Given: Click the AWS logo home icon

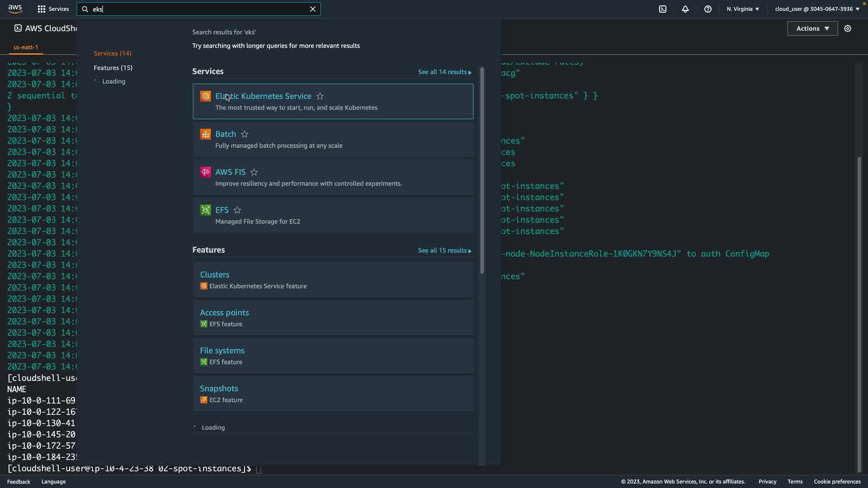Looking at the screenshot, I should (x=15, y=9).
